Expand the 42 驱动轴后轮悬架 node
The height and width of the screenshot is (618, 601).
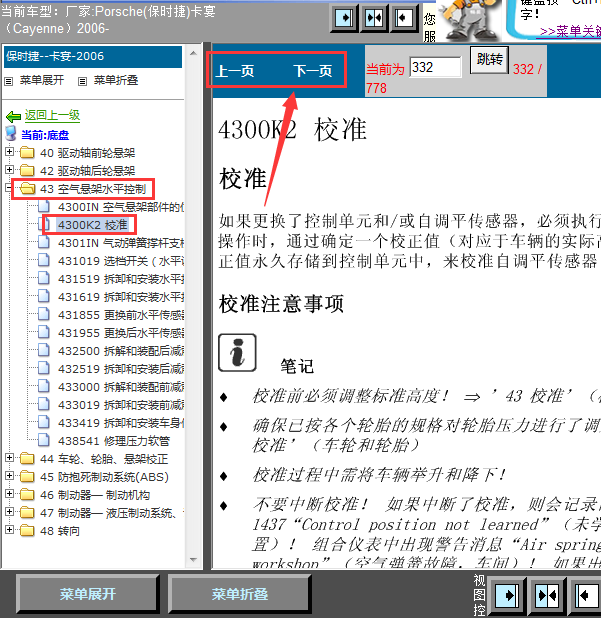[9, 169]
